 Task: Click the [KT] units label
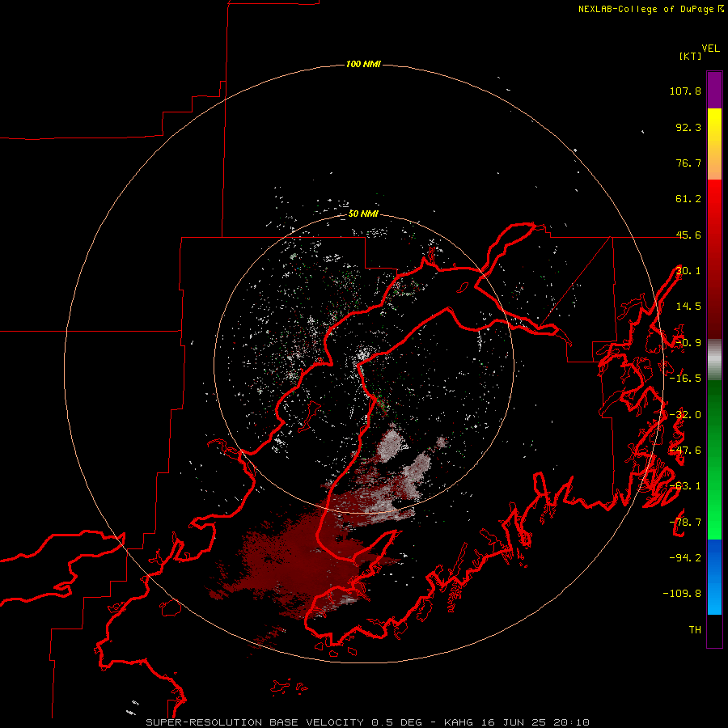coord(691,56)
